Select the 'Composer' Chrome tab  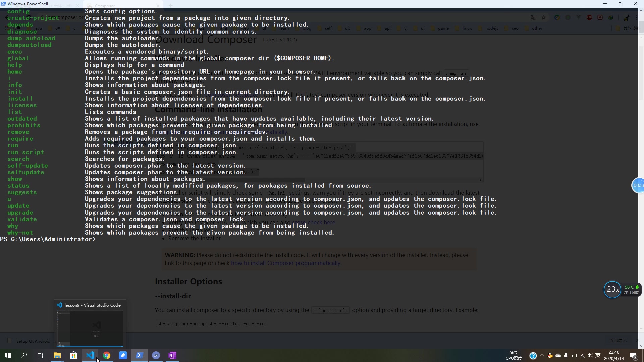click(x=122, y=6)
